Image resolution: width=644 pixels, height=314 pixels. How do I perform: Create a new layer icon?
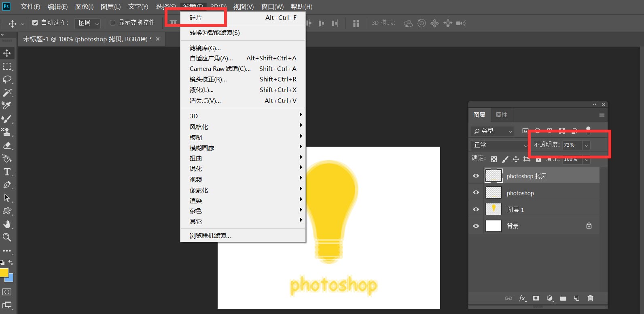tap(577, 298)
